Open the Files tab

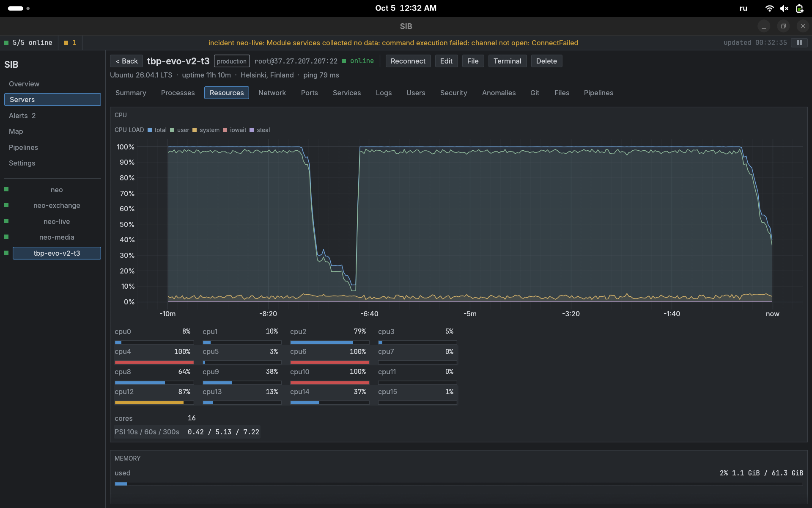click(562, 93)
